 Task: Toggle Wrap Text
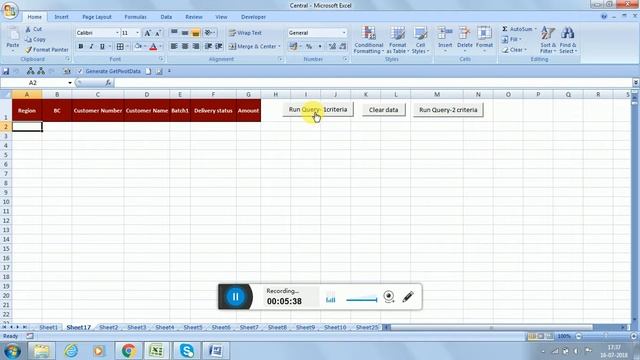pyautogui.click(x=245, y=33)
